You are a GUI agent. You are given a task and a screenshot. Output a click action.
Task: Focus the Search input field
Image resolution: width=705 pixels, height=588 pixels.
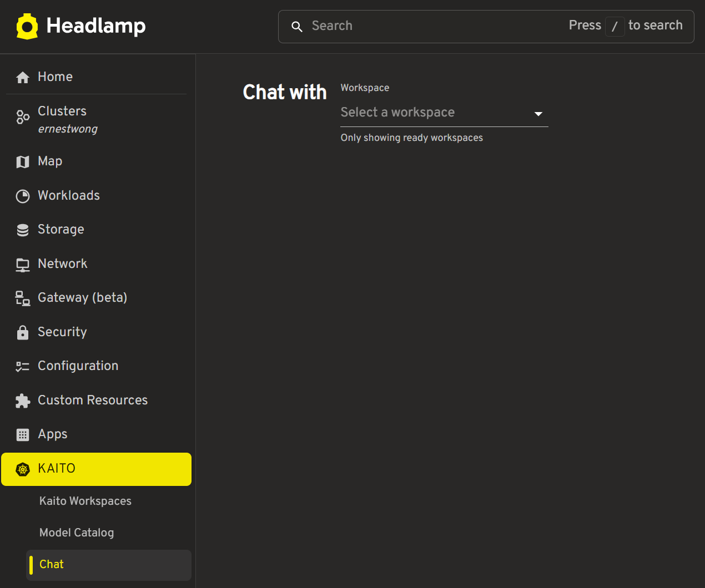coord(486,26)
